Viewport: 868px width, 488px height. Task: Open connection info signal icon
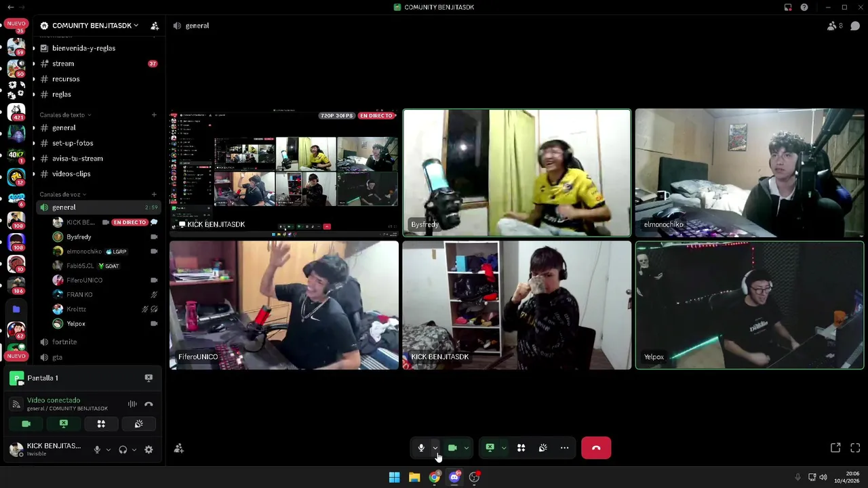(16, 404)
